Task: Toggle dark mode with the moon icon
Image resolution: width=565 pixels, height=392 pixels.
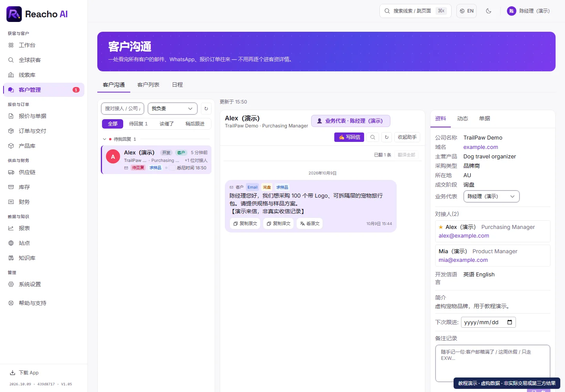Action: click(x=488, y=11)
